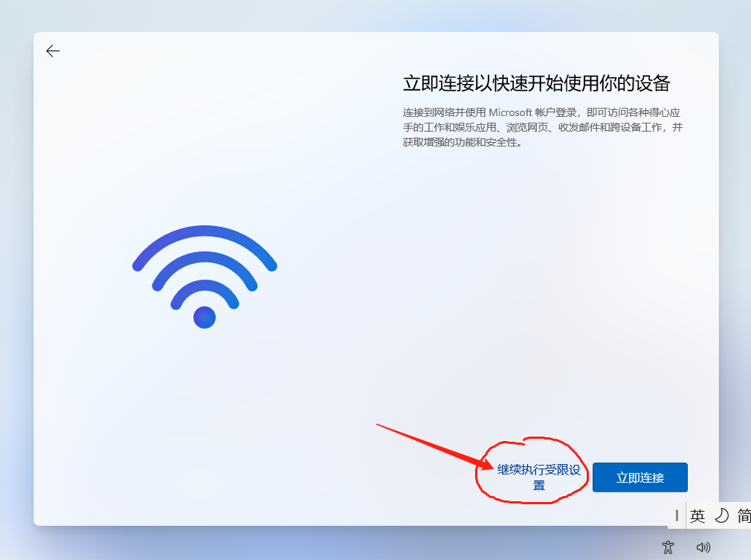Image resolution: width=751 pixels, height=560 pixels.
Task: Switch the 英 input mode indicator
Action: 697,515
